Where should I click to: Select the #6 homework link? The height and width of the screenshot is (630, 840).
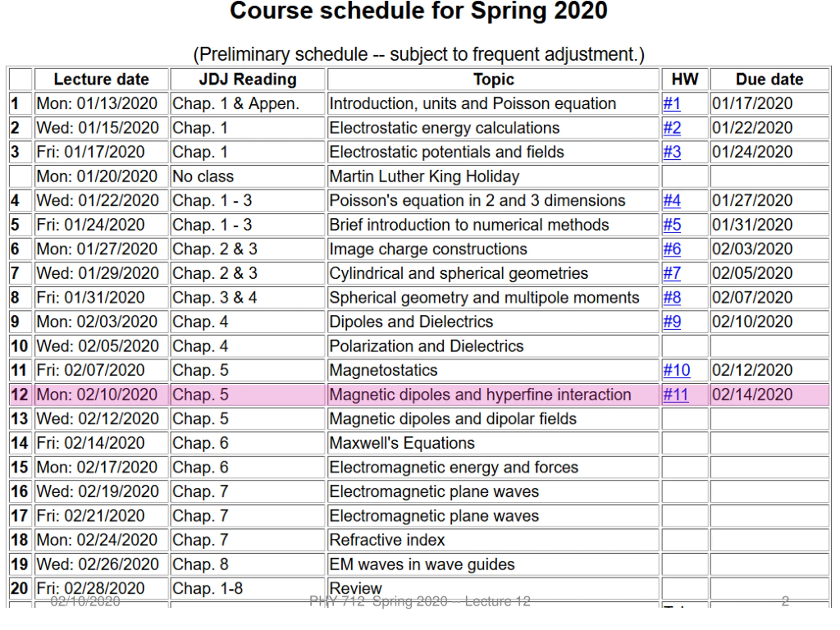[x=671, y=249]
